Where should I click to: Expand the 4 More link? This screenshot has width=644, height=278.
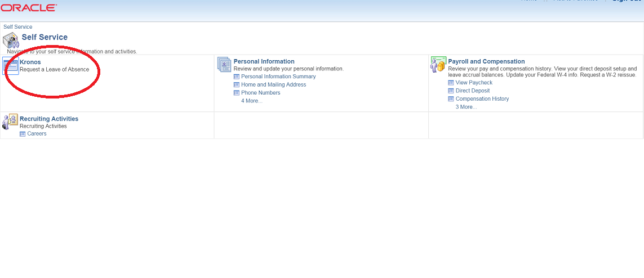click(x=252, y=101)
